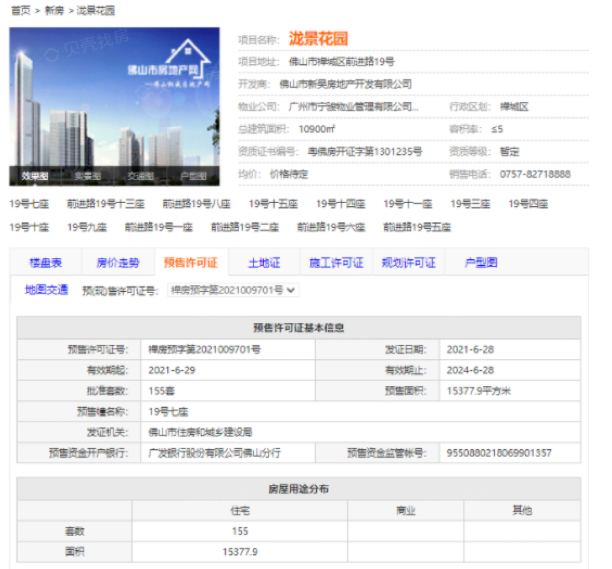View the 户型图 image overlay tab
This screenshot has height=569, width=612.
(192, 175)
